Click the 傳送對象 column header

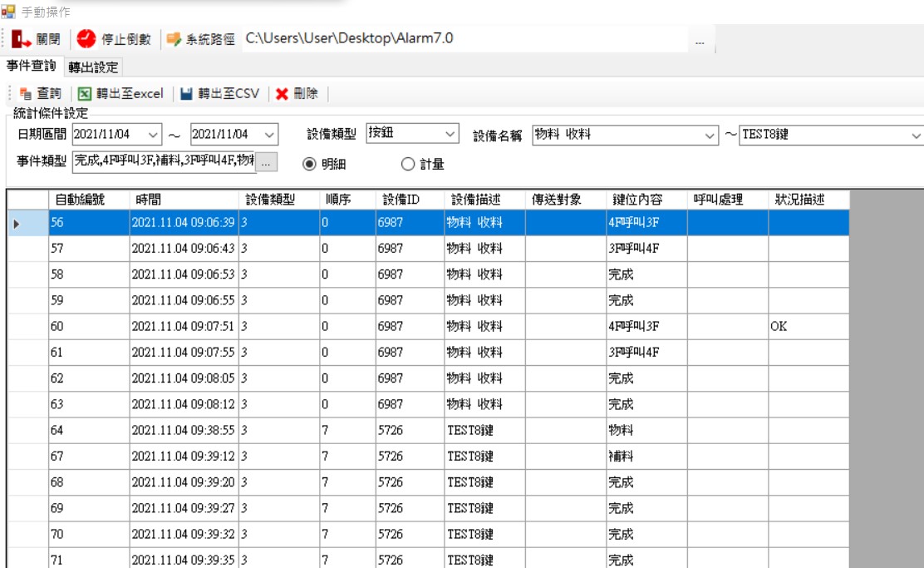pos(566,200)
